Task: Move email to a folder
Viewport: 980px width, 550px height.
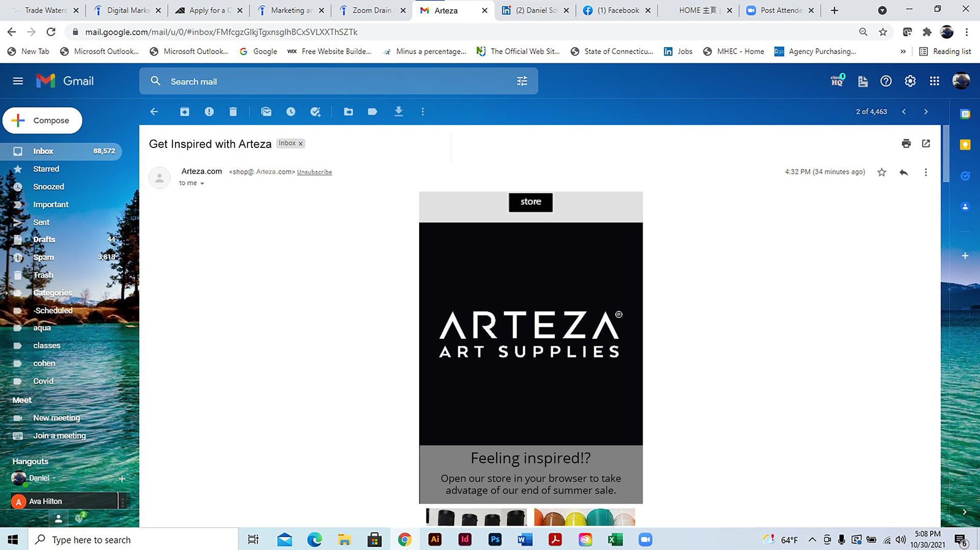Action: pos(349,112)
